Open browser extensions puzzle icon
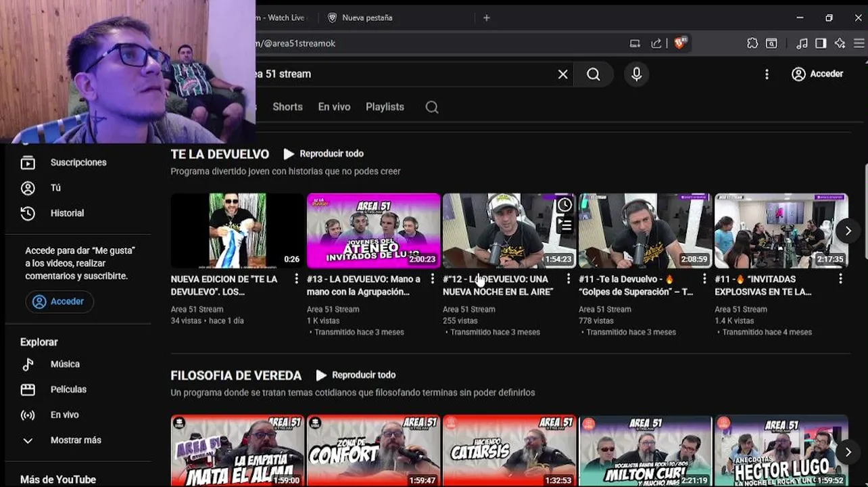This screenshot has height=487, width=868. (752, 43)
